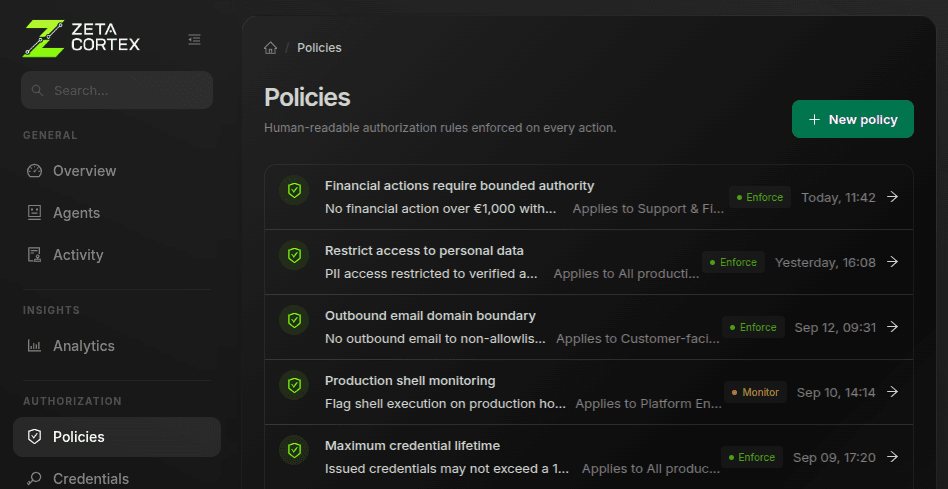The height and width of the screenshot is (489, 948).
Task: Click 'Applies to Support & Fi...' text
Action: click(648, 209)
